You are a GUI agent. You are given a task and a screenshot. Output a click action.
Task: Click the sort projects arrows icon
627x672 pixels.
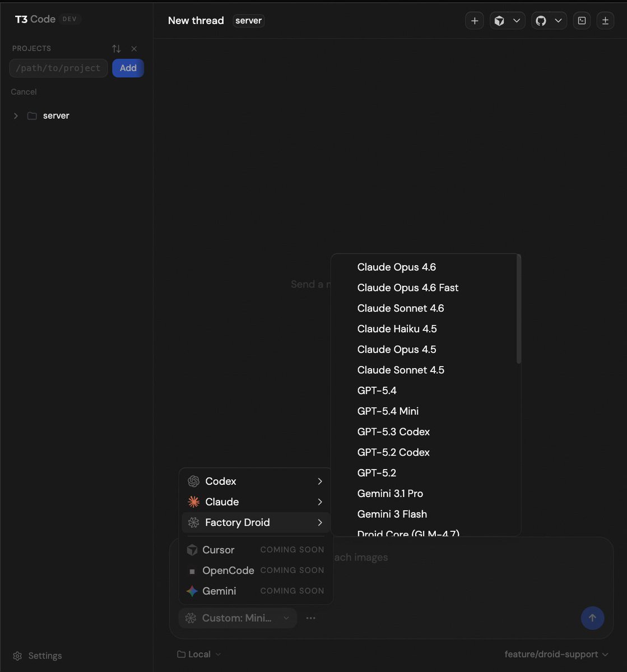coord(116,48)
